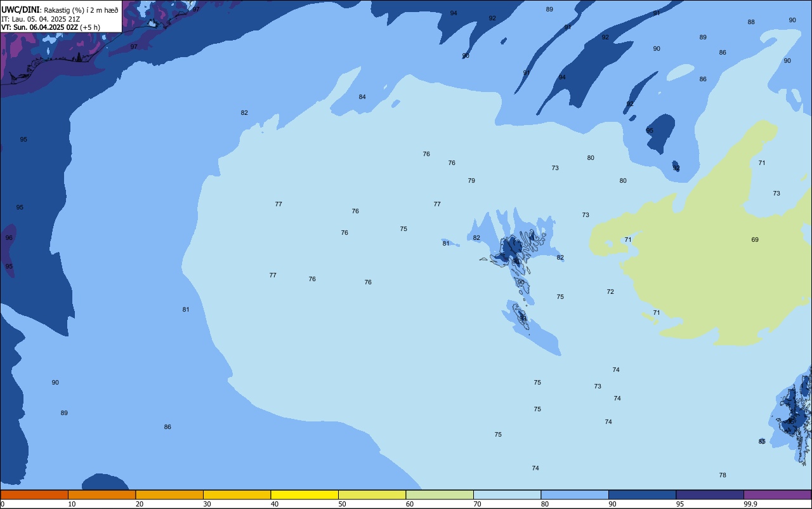The image size is (812, 509).
Task: Click the legend tick label '20'
Action: click(x=140, y=504)
